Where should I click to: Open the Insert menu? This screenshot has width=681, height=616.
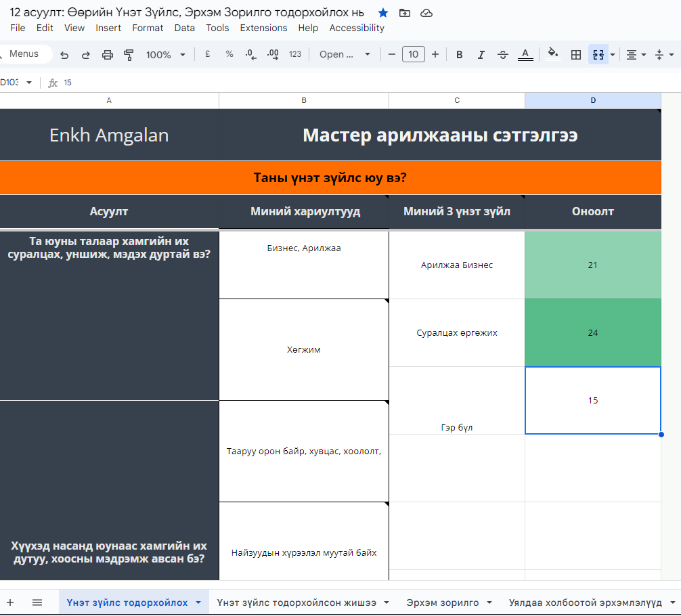(x=108, y=28)
